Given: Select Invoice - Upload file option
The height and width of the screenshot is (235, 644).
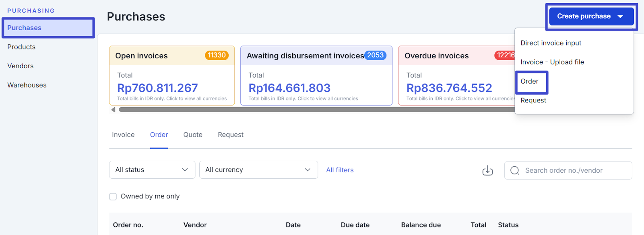Looking at the screenshot, I should [552, 62].
